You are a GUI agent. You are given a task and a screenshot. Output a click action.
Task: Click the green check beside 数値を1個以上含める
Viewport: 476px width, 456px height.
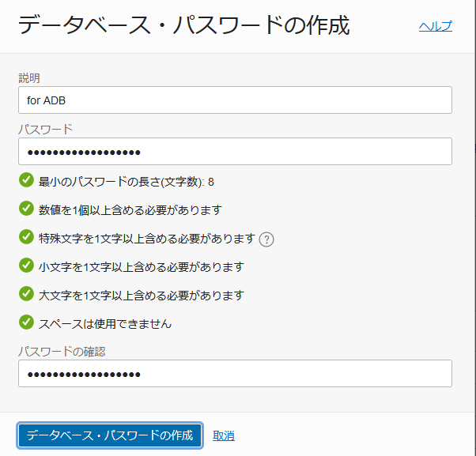(x=26, y=209)
